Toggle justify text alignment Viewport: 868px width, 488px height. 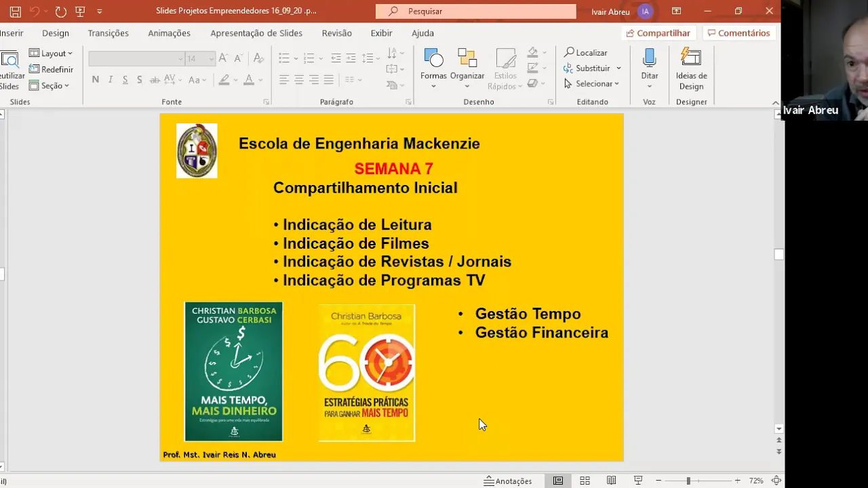click(x=329, y=80)
